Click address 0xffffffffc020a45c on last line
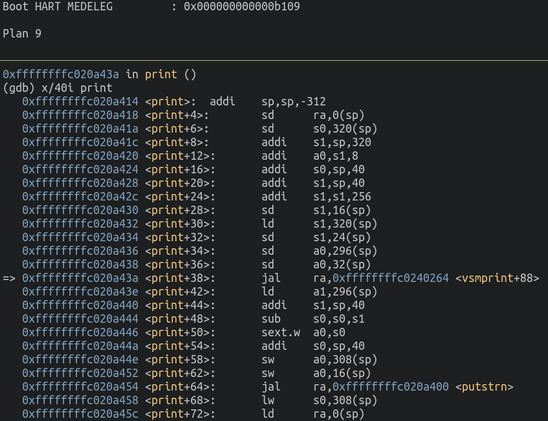Viewport: 548px width, 421px height. click(x=80, y=414)
